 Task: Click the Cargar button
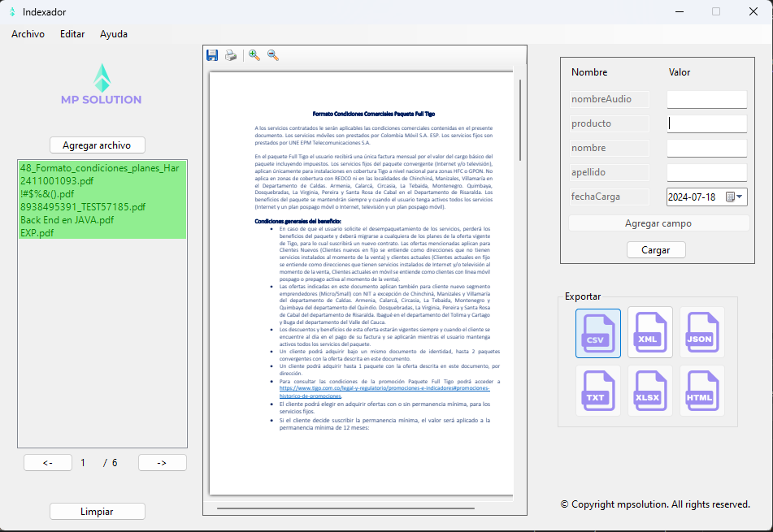point(656,249)
